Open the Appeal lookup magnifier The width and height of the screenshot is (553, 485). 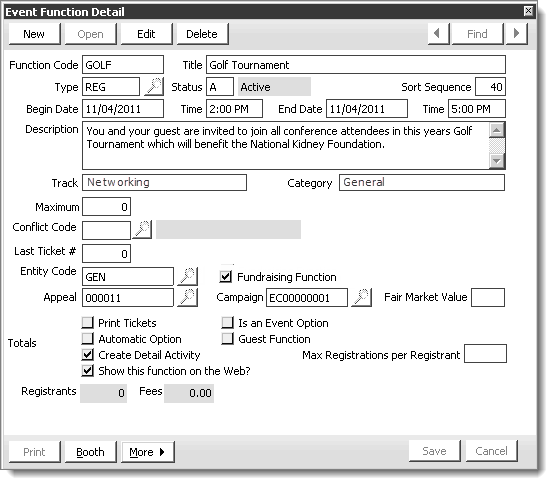coord(187,297)
